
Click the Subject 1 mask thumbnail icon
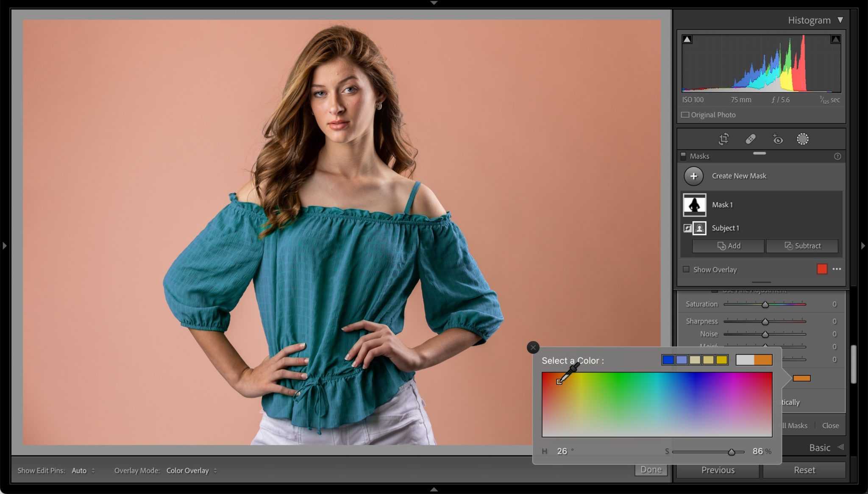tap(699, 228)
